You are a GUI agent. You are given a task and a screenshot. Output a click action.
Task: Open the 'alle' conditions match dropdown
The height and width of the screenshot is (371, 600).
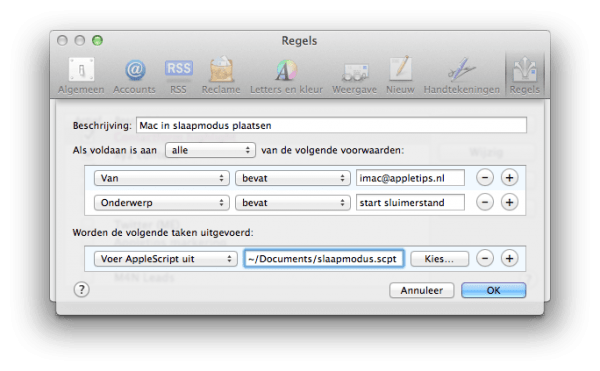tap(210, 150)
